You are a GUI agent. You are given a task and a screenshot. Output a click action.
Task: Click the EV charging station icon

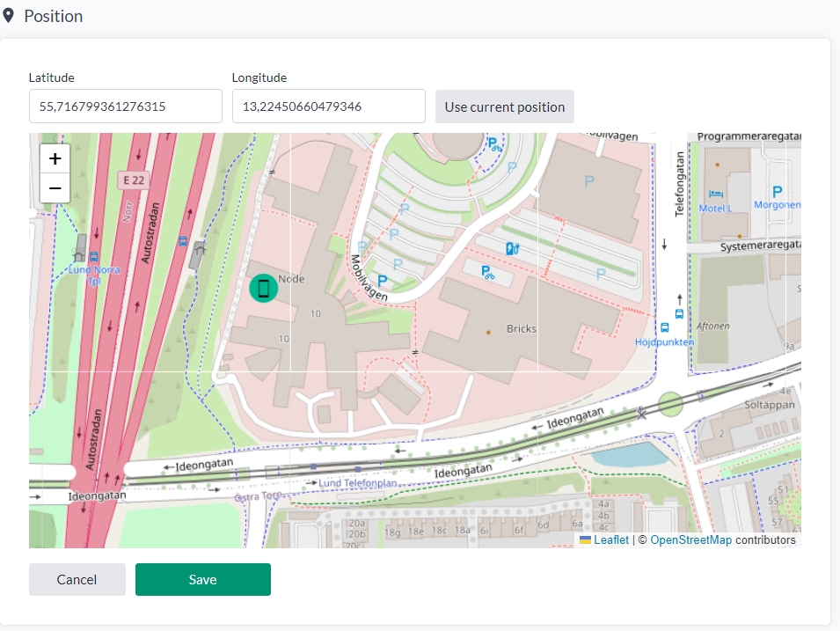pyautogui.click(x=511, y=248)
